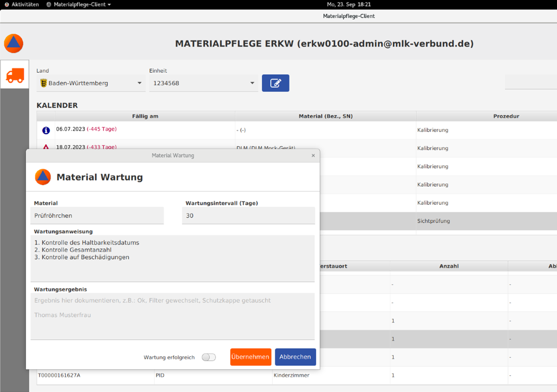
Task: Click the Aktivitäten icon in top bar
Action: 7,5
